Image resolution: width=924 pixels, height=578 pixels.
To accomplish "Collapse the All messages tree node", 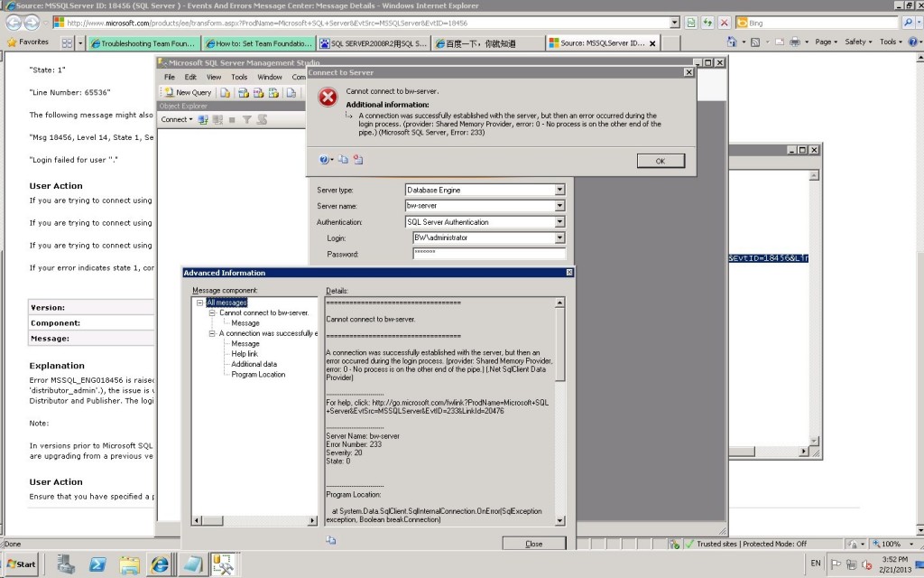I will point(200,302).
